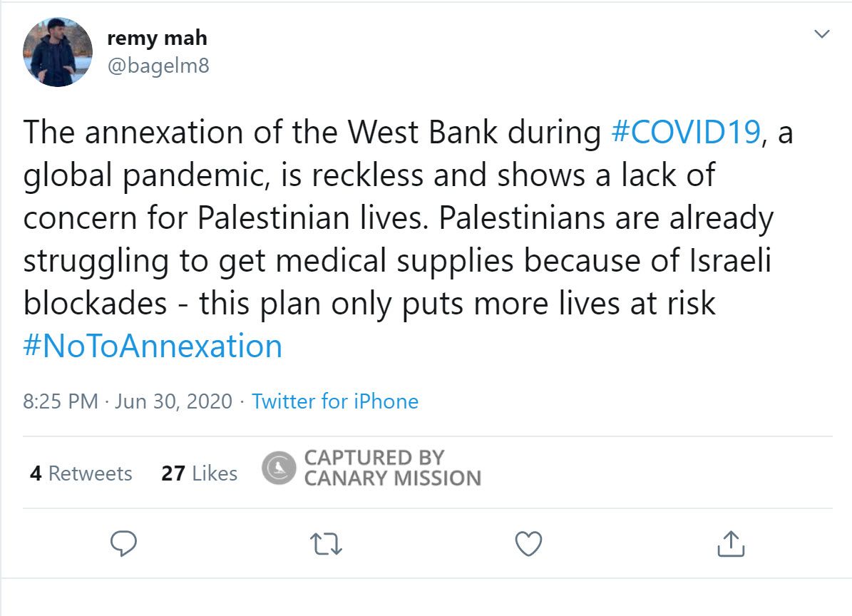Expand the tweet options chevron menu

[x=822, y=34]
